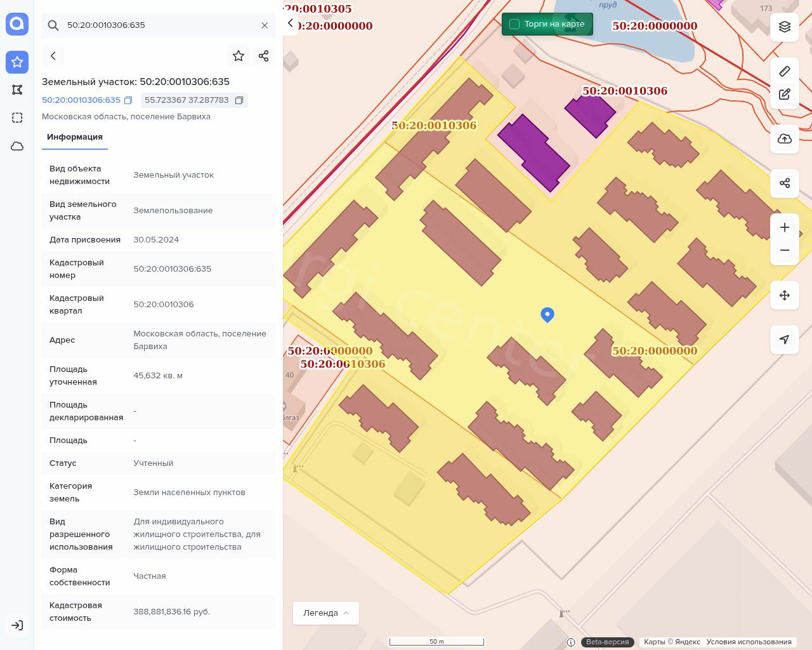Copy coordinates 55.723367 37.287783

pos(239,100)
